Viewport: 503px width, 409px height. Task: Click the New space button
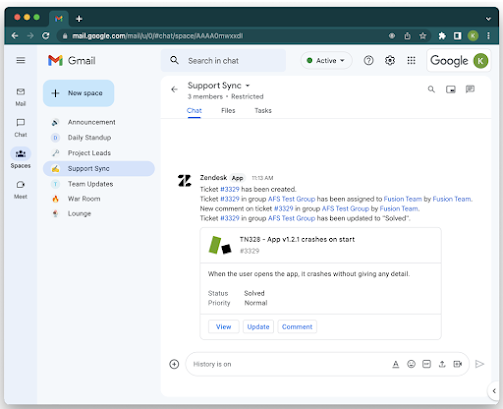(79, 93)
